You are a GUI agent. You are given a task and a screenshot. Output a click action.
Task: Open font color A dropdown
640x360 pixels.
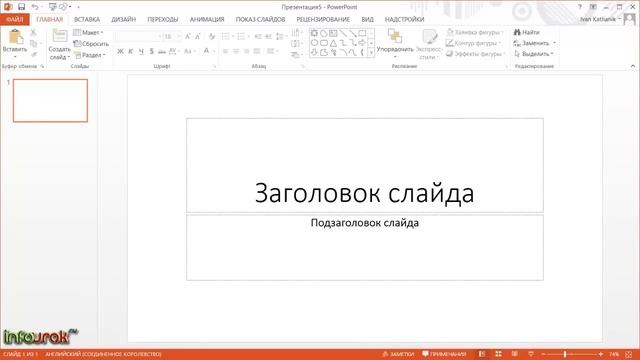[214, 51]
